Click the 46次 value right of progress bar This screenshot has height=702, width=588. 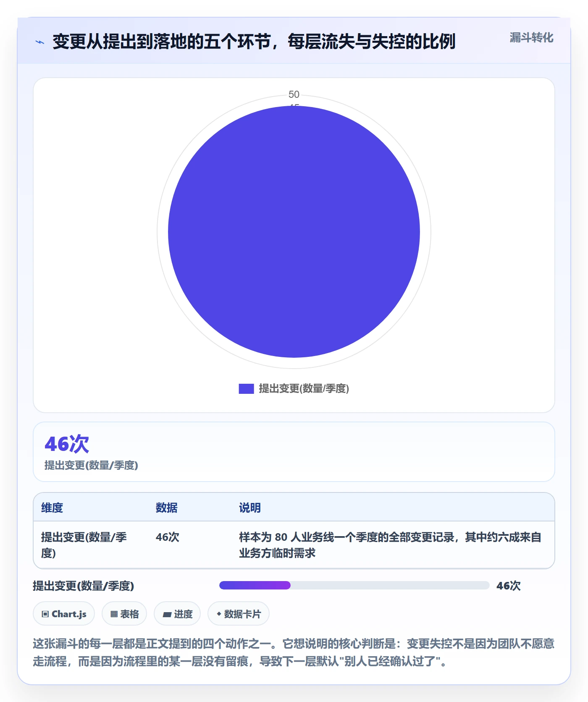[x=509, y=586]
